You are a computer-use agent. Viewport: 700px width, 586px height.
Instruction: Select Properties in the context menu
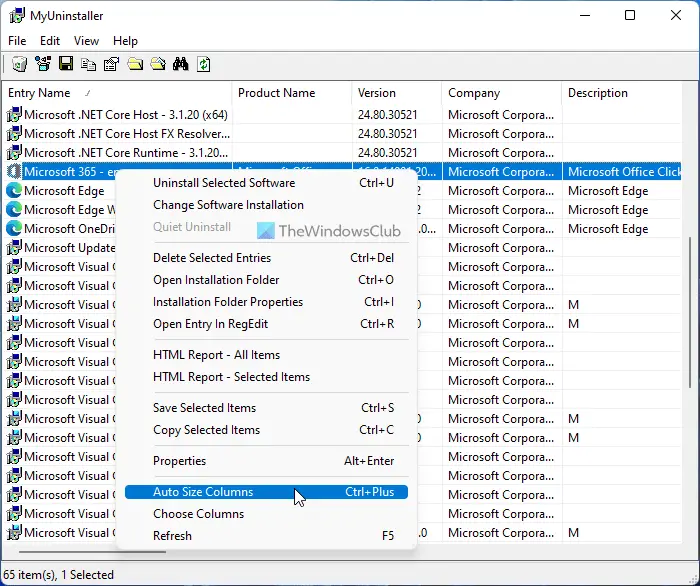267,461
